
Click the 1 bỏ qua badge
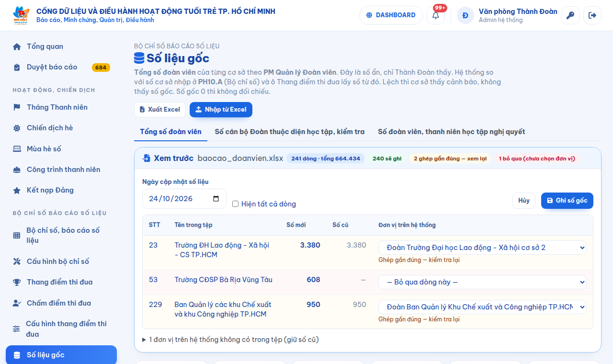click(537, 159)
